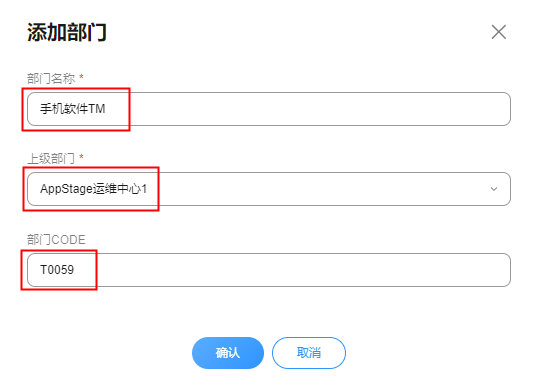Image resolution: width=538 pixels, height=389 pixels.
Task: Click the red asterisk beside 部门名称
Action: point(81,76)
